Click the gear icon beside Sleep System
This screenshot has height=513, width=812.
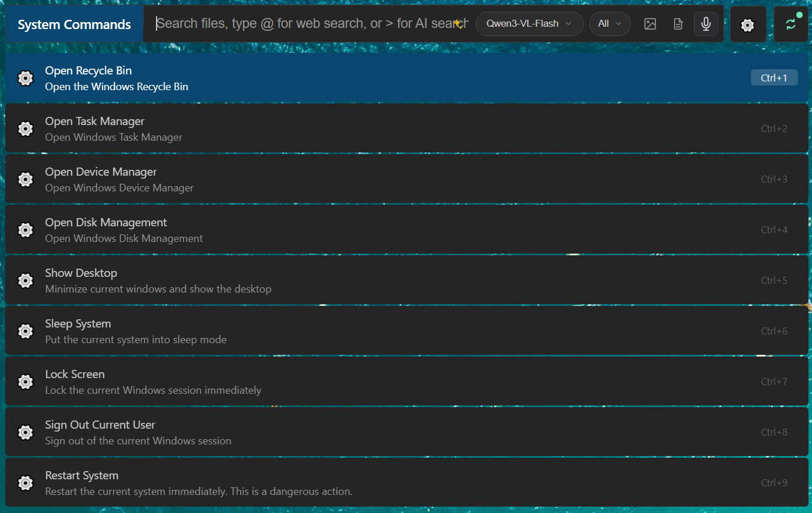click(x=26, y=331)
